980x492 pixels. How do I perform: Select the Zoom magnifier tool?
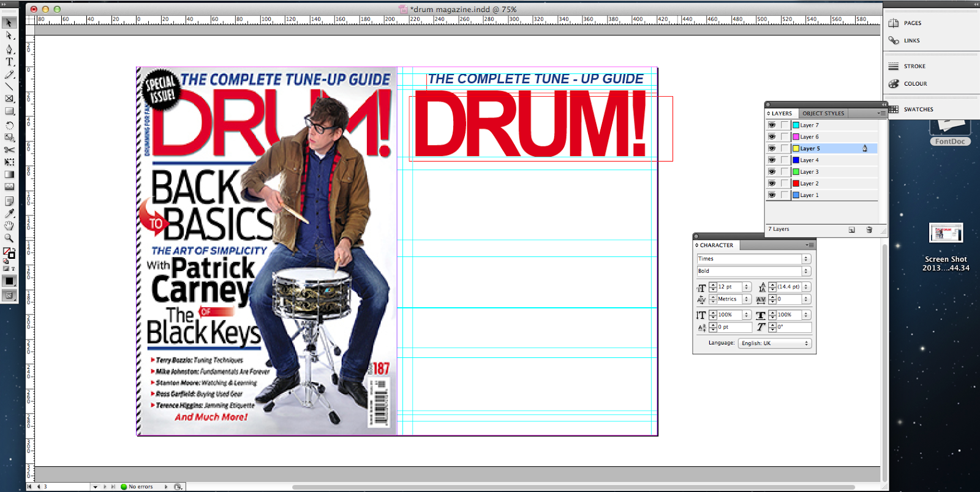pyautogui.click(x=9, y=238)
